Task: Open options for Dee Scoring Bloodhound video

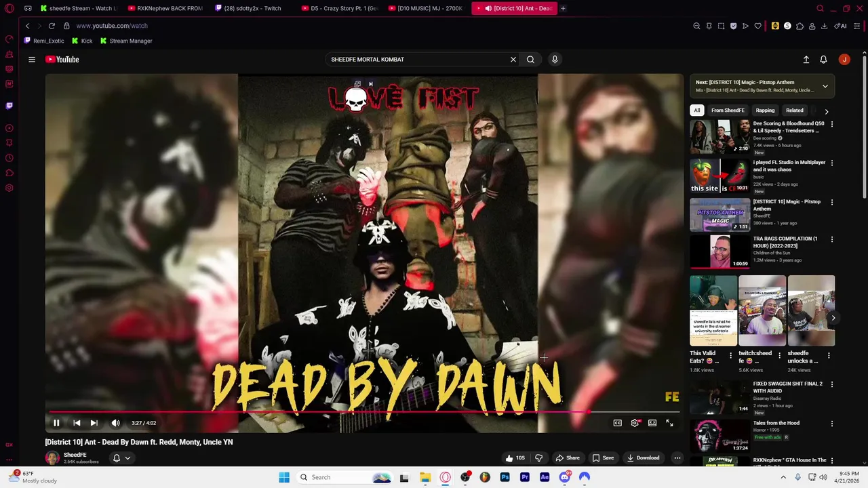Action: click(x=832, y=124)
